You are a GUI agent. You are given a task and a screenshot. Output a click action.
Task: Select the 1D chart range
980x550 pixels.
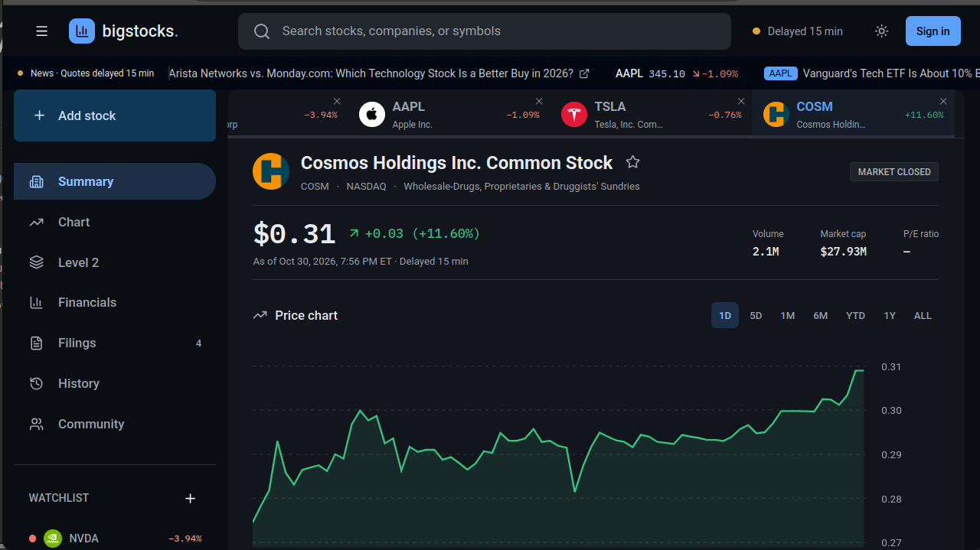pyautogui.click(x=725, y=315)
